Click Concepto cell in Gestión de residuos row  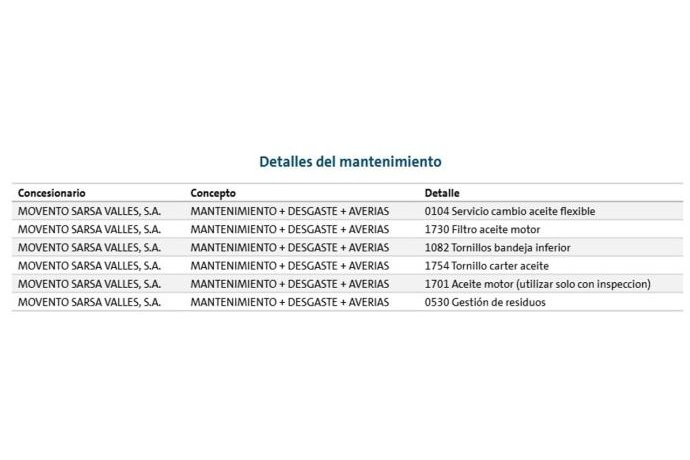click(289, 301)
